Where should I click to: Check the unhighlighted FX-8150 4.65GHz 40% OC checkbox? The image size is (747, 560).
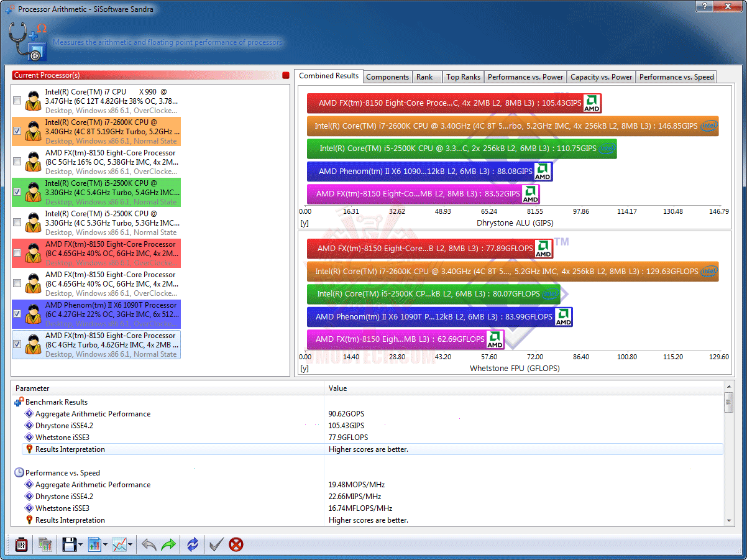[17, 283]
